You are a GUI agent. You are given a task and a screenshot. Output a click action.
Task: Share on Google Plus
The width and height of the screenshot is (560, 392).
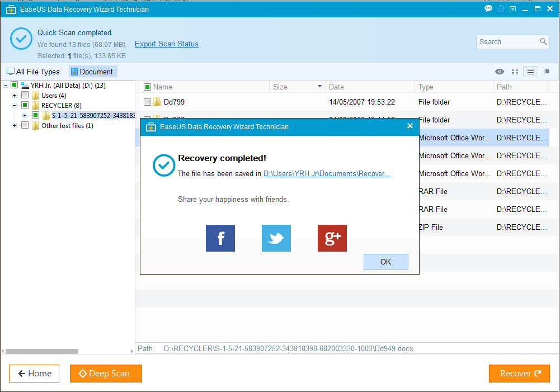click(332, 238)
